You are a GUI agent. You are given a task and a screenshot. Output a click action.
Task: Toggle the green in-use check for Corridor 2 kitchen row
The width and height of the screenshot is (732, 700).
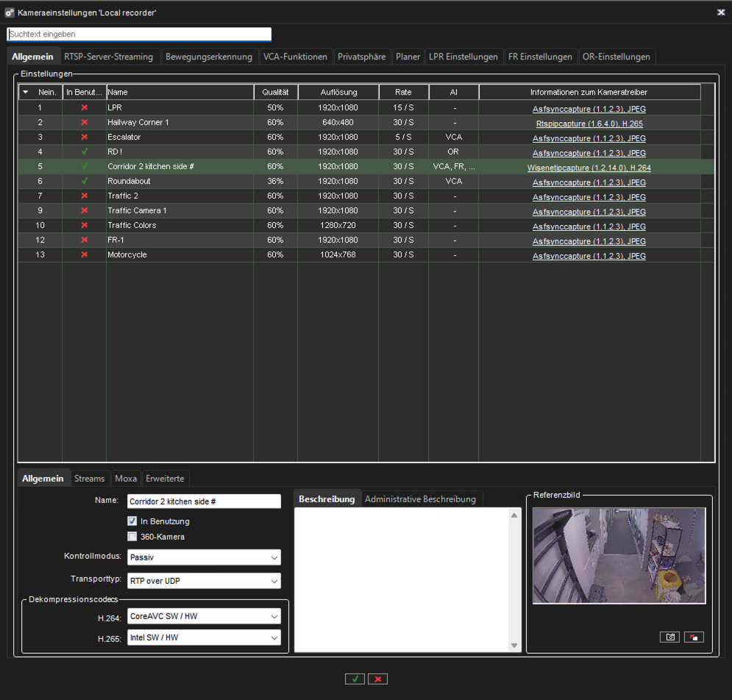coord(84,166)
